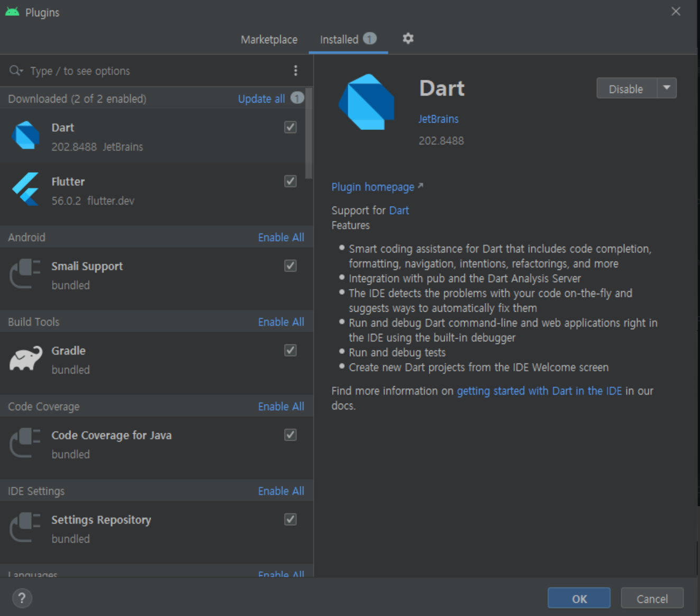Open the Dart link in Support text

point(399,210)
